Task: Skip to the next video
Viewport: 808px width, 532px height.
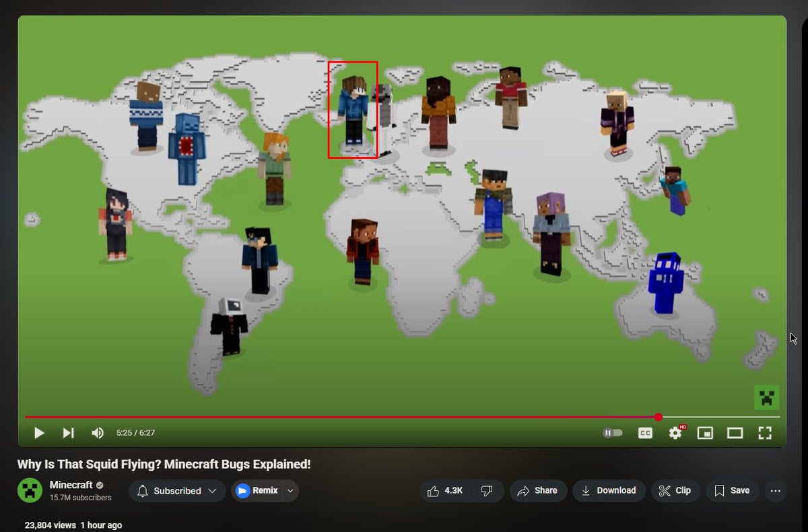Action: [x=68, y=433]
